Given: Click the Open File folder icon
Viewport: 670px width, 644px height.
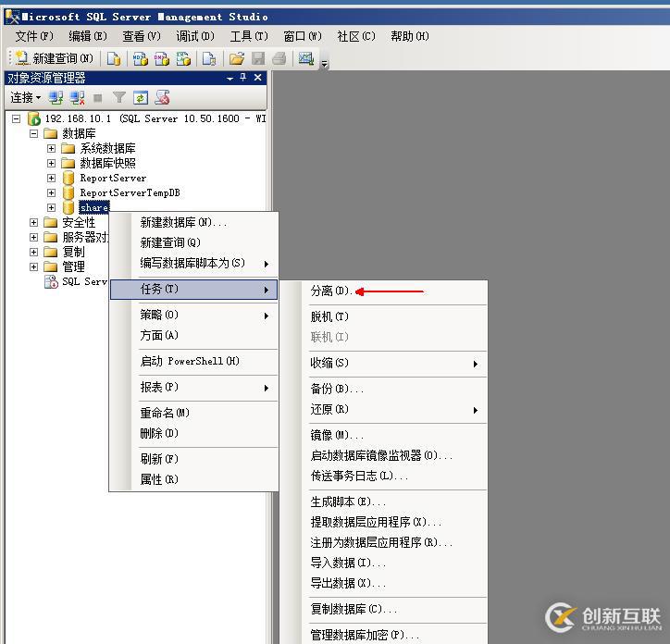Looking at the screenshot, I should (236, 58).
